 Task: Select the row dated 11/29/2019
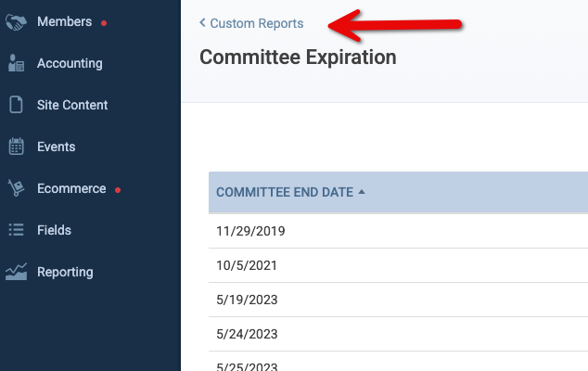pos(398,231)
